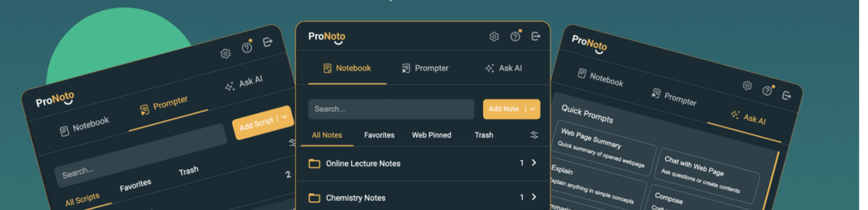Expand Chemistry Notes folder chevron
The image size is (868, 210).
(534, 197)
